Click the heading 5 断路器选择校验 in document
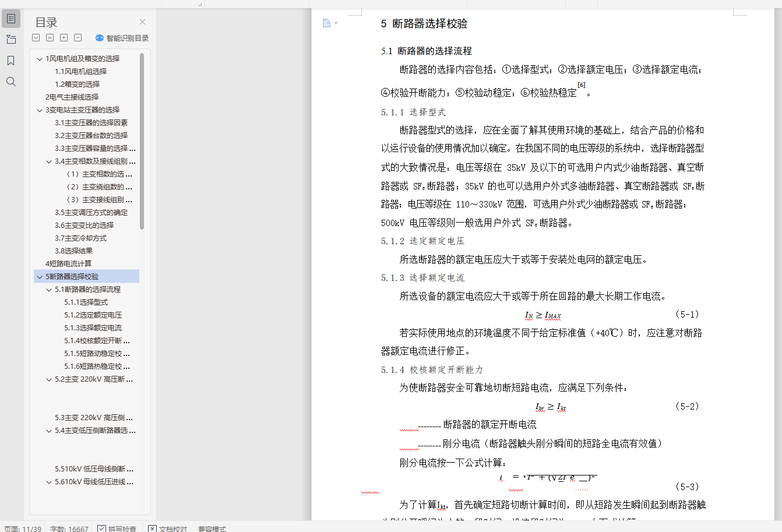The image size is (782, 532). pos(424,24)
